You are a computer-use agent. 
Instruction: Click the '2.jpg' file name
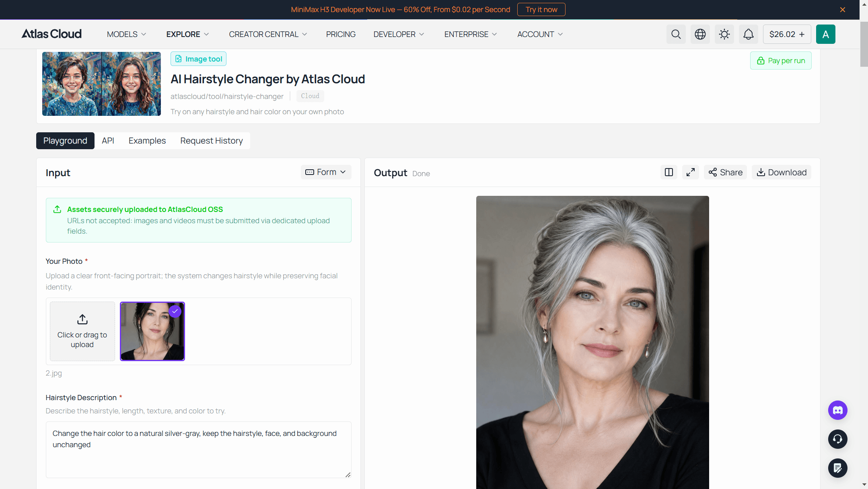(x=53, y=373)
